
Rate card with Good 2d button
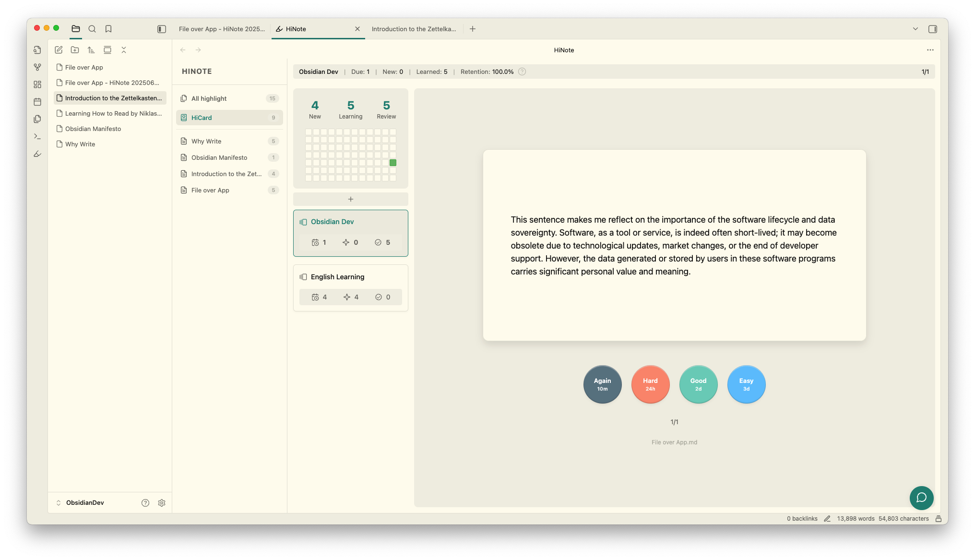pos(698,384)
